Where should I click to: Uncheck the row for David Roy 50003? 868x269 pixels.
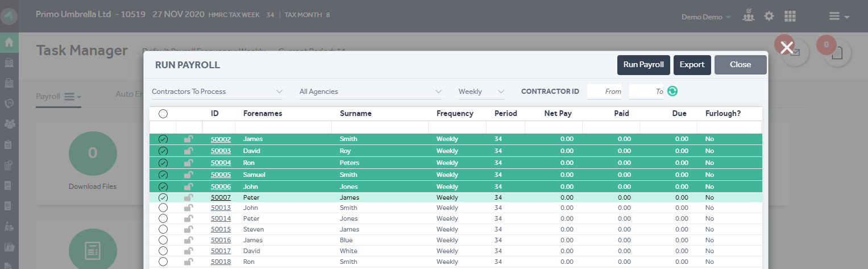pos(163,151)
